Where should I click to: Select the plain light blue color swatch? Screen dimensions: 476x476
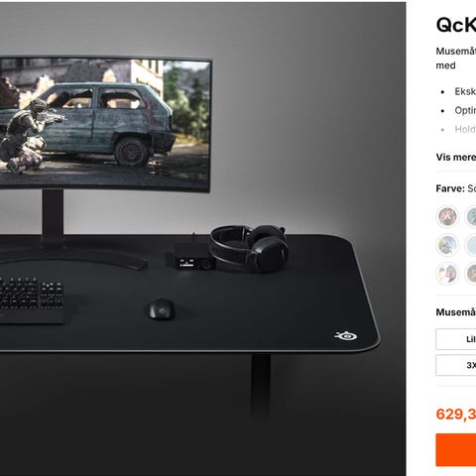pyautogui.click(x=471, y=245)
